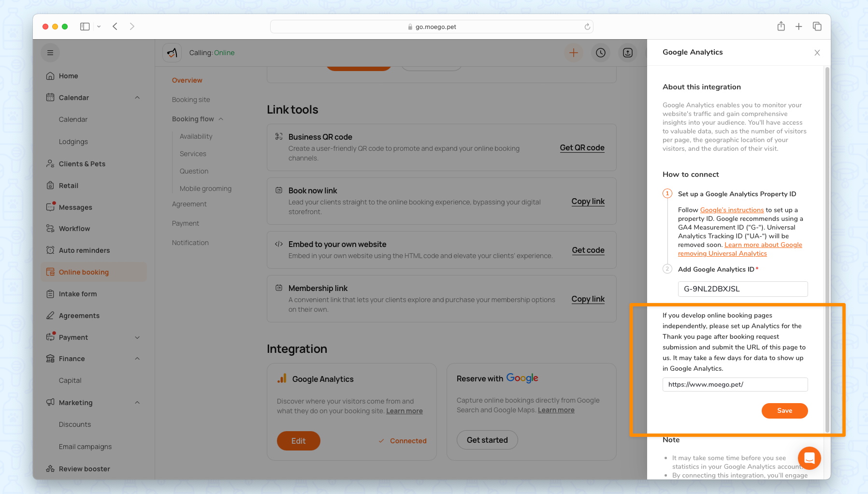Open the Home sidebar icon

pyautogui.click(x=50, y=76)
